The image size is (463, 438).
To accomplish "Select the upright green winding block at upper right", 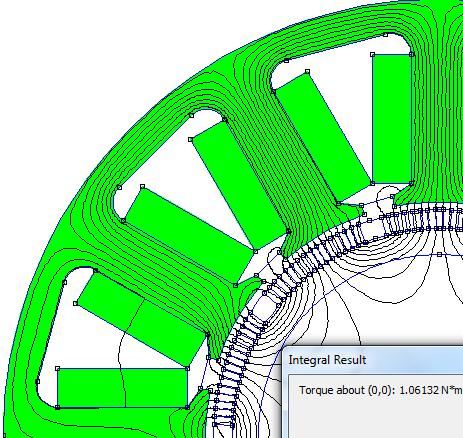I will coord(392,119).
